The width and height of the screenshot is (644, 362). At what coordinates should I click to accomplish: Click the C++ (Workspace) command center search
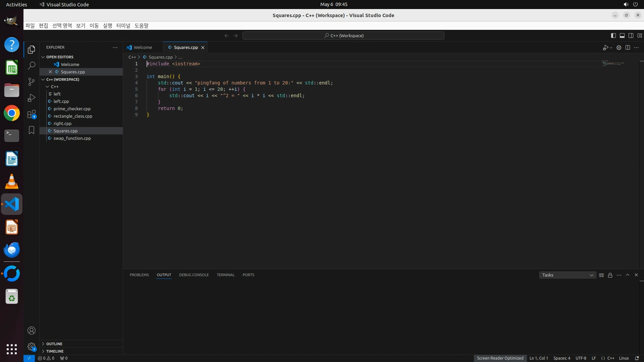[343, 36]
